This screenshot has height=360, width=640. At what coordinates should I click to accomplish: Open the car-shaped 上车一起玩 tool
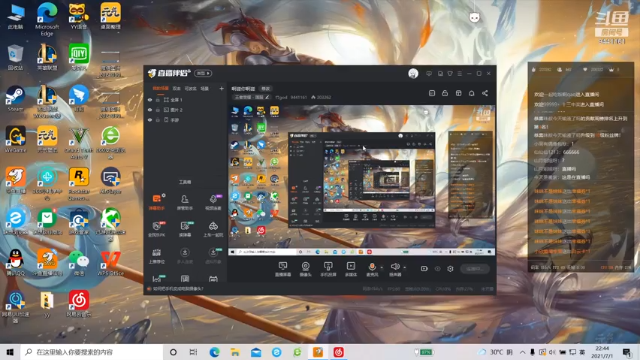(213, 229)
